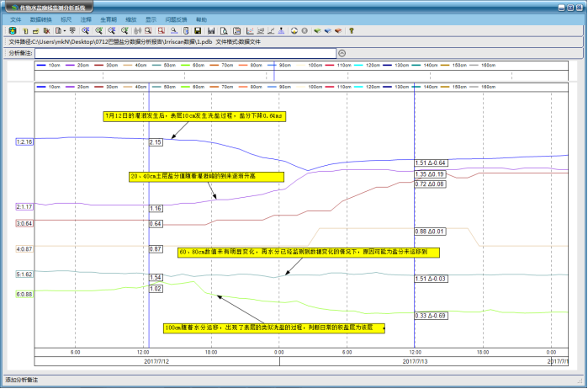588x389 pixels.
Task: Click the yellow annotation starting with 60、80cm
Action: (x=309, y=253)
